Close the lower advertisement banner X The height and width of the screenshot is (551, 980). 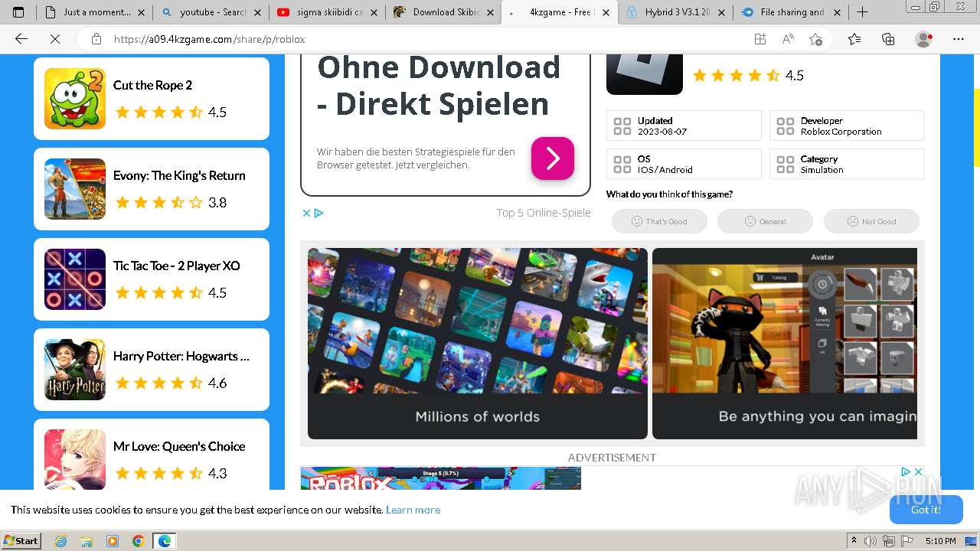919,471
